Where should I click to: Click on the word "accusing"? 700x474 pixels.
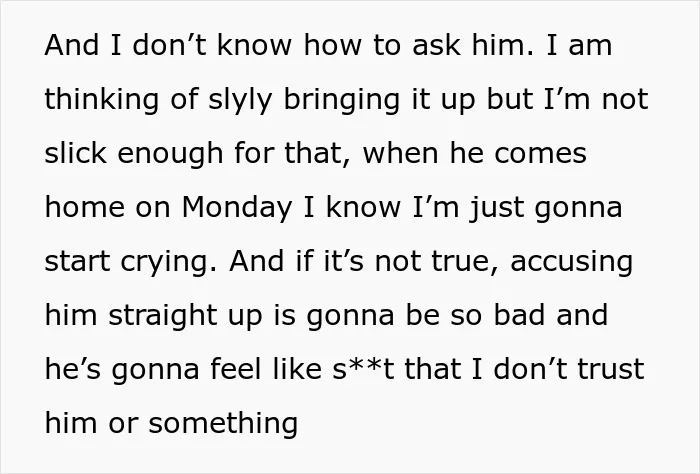tap(571, 262)
